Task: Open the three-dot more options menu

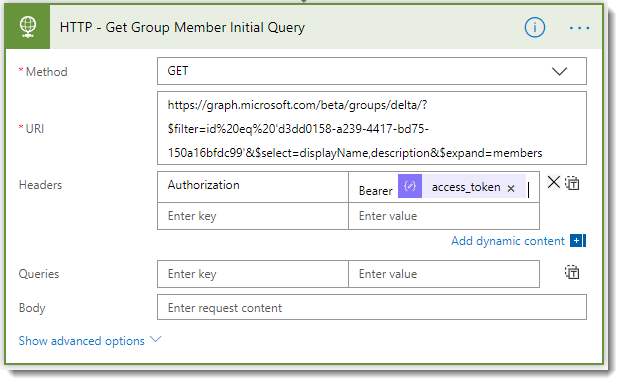Action: click(x=579, y=28)
